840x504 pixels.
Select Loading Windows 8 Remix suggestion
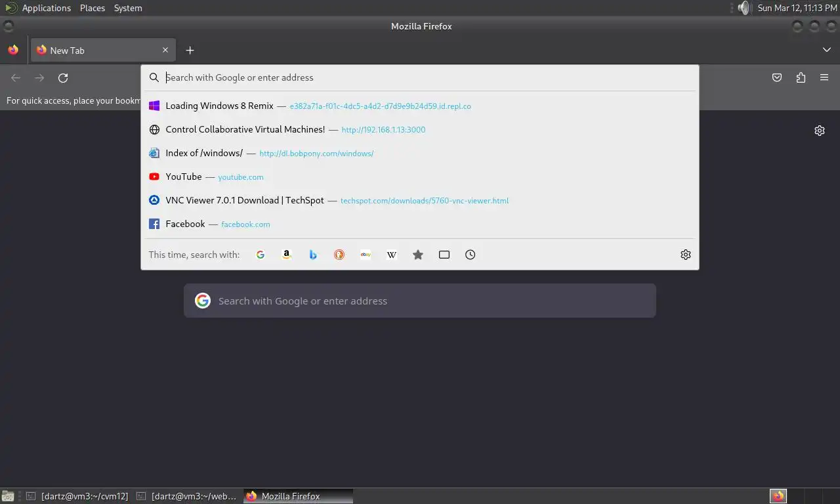[420, 106]
